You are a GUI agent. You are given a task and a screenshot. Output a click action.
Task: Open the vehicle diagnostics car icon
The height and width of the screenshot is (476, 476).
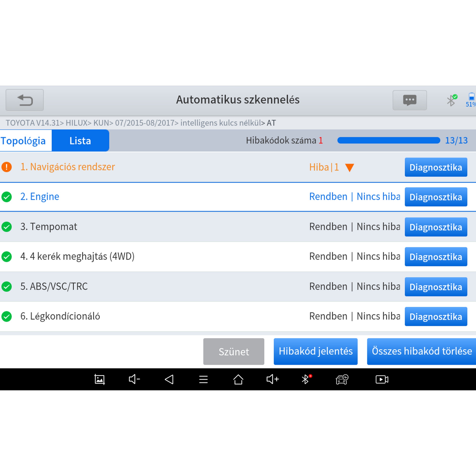tap(342, 379)
